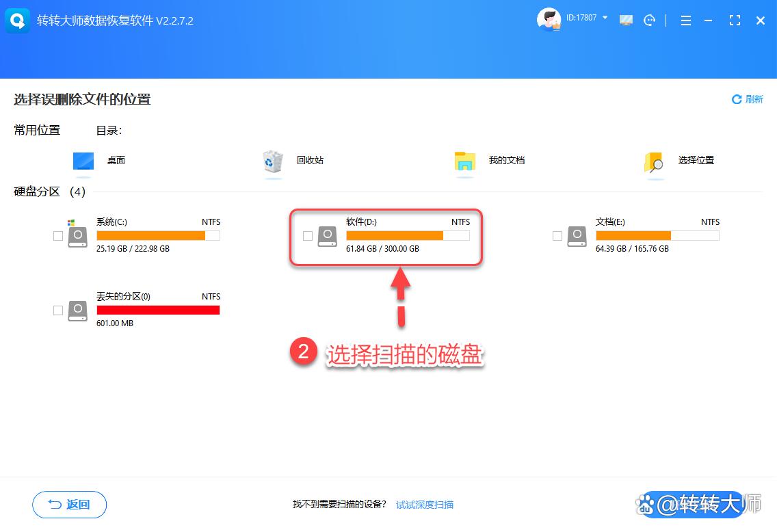
Task: Check the 软件(D:) partition checkbox
Action: pos(308,236)
